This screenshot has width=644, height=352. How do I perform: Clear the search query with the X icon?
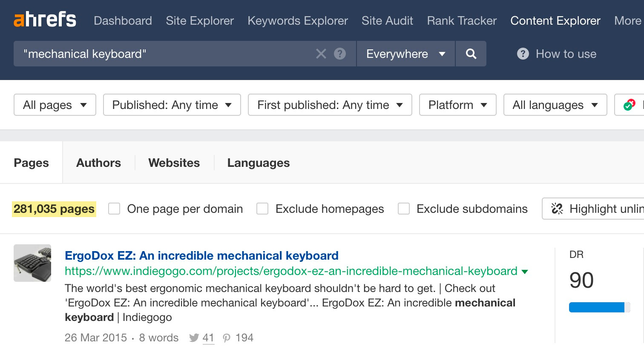pyautogui.click(x=321, y=54)
